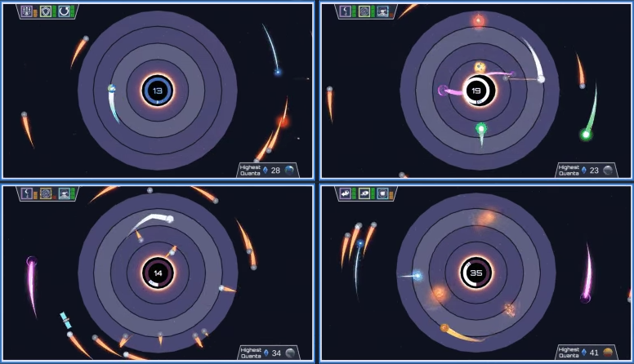The image size is (634, 364).
Task: Use the blue turret ability in bottom-left panel
Action: pyautogui.click(x=64, y=193)
